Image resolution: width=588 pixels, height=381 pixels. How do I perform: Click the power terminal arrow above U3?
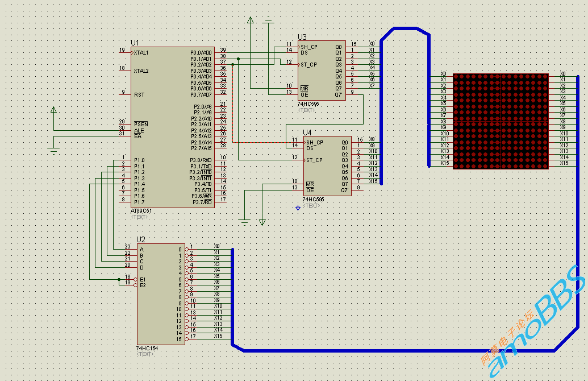click(251, 20)
